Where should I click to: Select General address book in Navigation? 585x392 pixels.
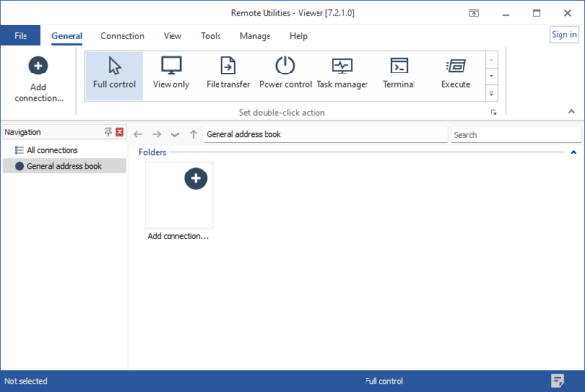[65, 166]
